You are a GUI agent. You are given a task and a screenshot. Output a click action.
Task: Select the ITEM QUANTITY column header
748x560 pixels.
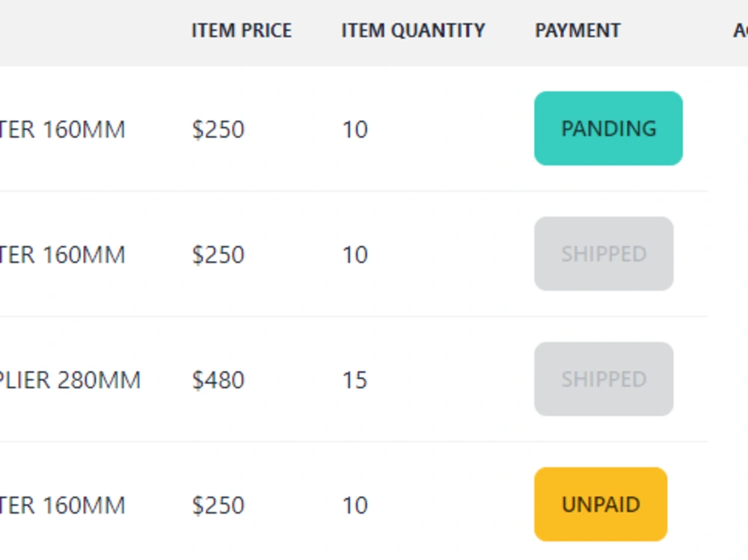pyautogui.click(x=413, y=31)
